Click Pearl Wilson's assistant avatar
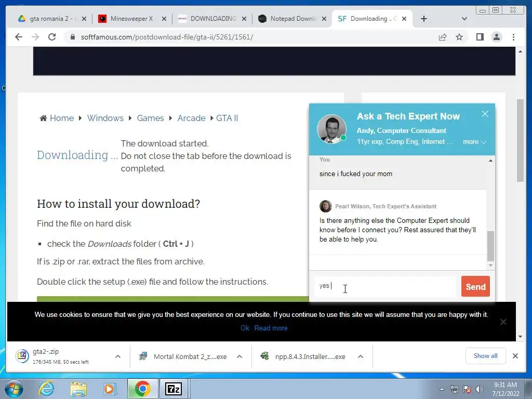Screen dimensions: 532x399 [x=325, y=206]
